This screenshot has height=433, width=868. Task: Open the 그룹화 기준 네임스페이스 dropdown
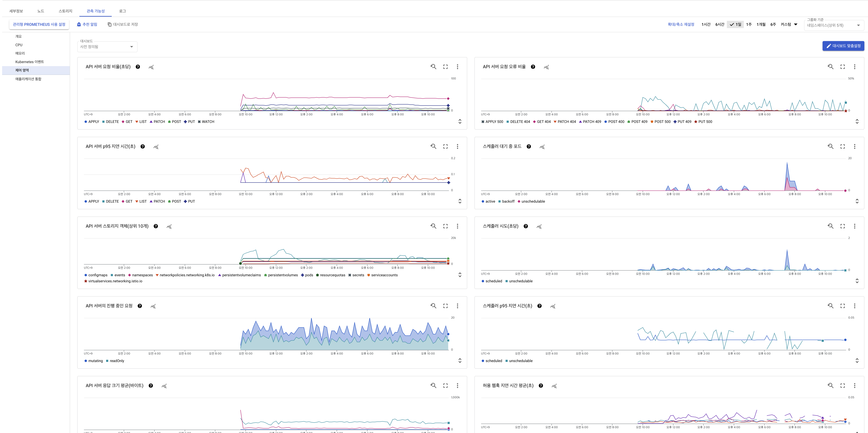click(834, 25)
